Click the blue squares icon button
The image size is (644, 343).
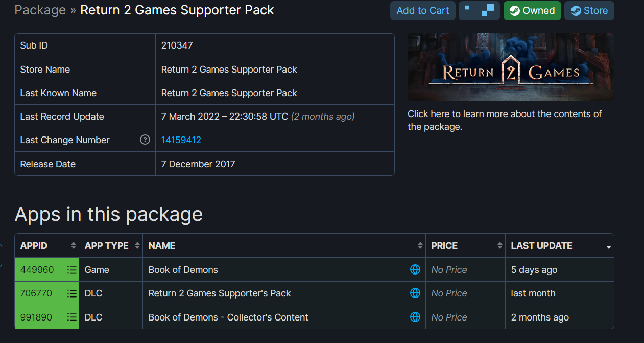coord(479,11)
